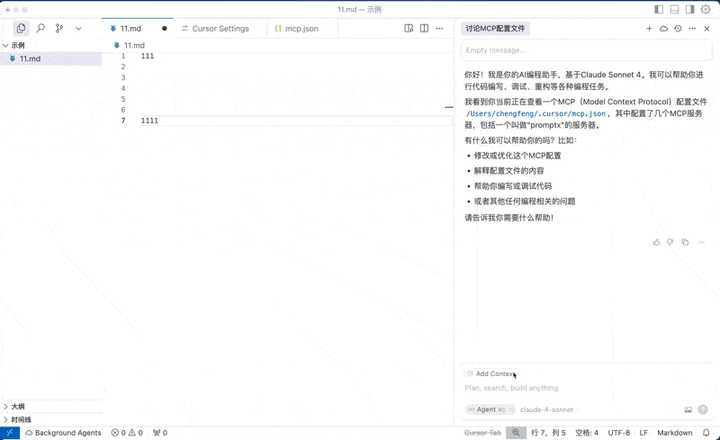The image size is (720, 440).
Task: Switch to the mcp.json tab
Action: 298,29
